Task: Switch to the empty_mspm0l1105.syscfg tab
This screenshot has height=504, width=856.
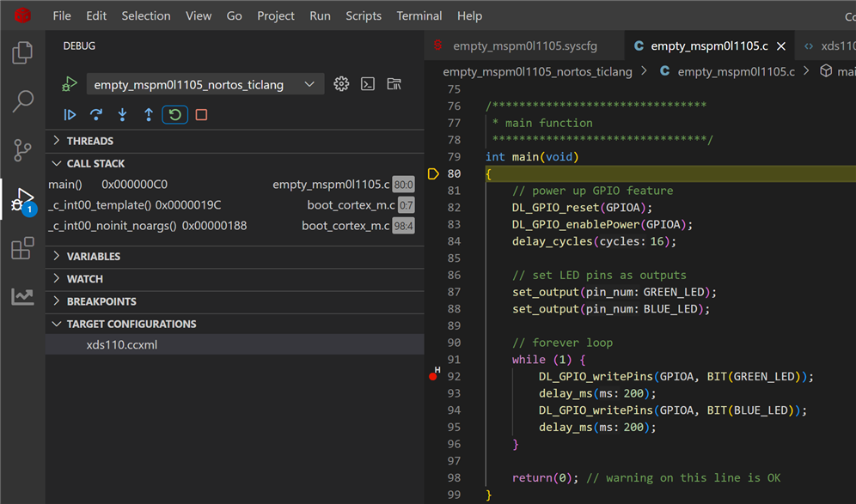Action: [524, 46]
